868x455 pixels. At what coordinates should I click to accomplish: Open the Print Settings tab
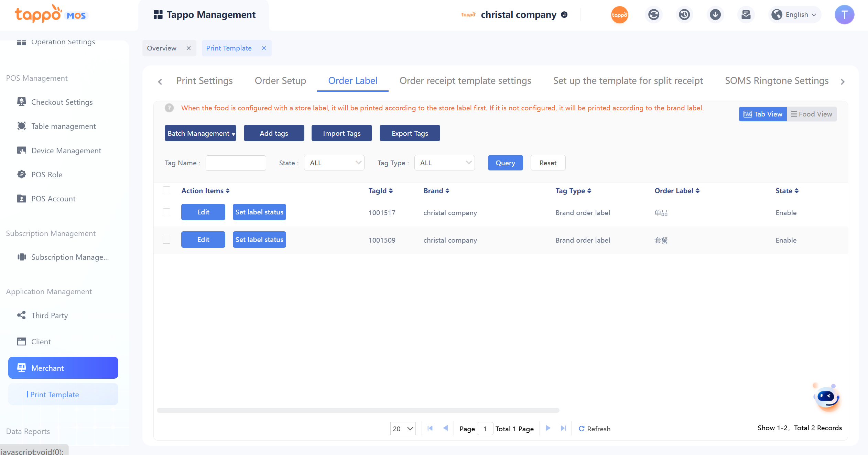point(204,81)
